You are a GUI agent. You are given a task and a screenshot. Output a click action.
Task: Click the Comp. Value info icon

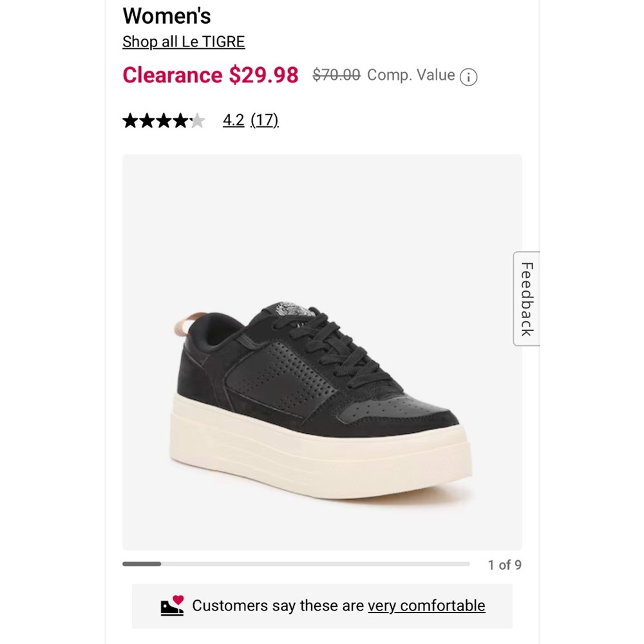coord(469,76)
